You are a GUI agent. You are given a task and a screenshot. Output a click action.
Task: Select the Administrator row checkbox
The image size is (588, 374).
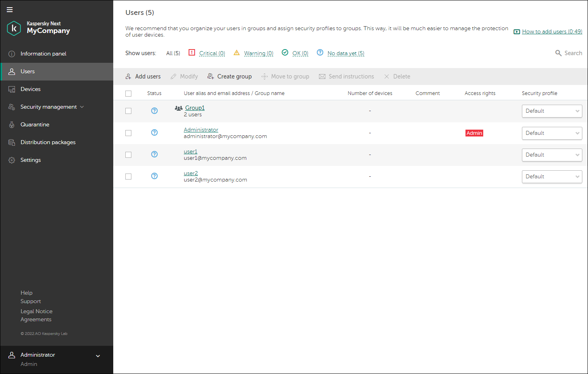coord(128,132)
